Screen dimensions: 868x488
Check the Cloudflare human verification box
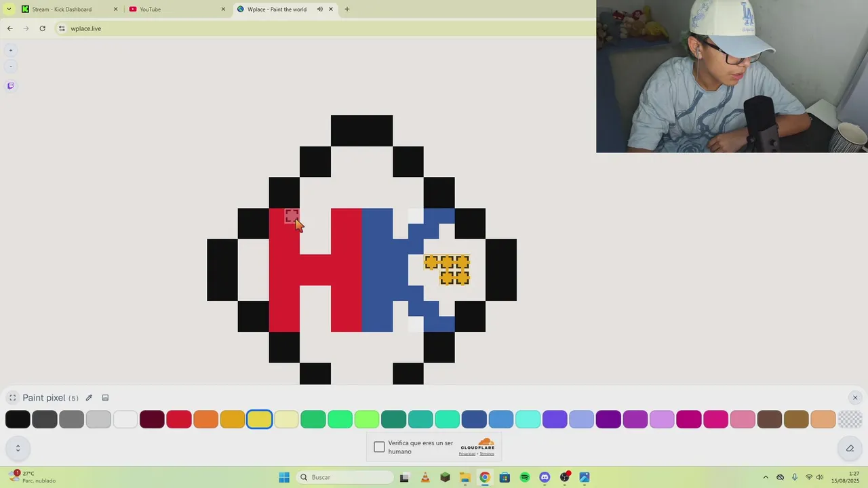click(x=379, y=447)
